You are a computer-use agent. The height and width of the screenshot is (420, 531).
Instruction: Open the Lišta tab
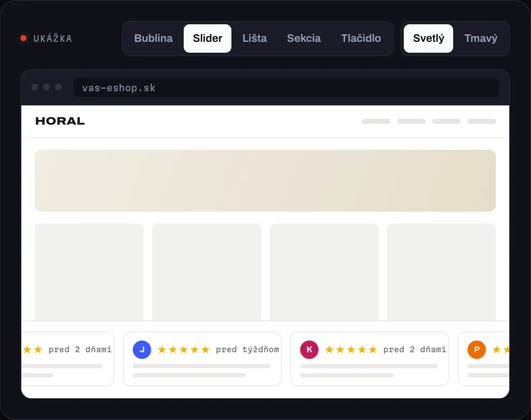coord(255,38)
